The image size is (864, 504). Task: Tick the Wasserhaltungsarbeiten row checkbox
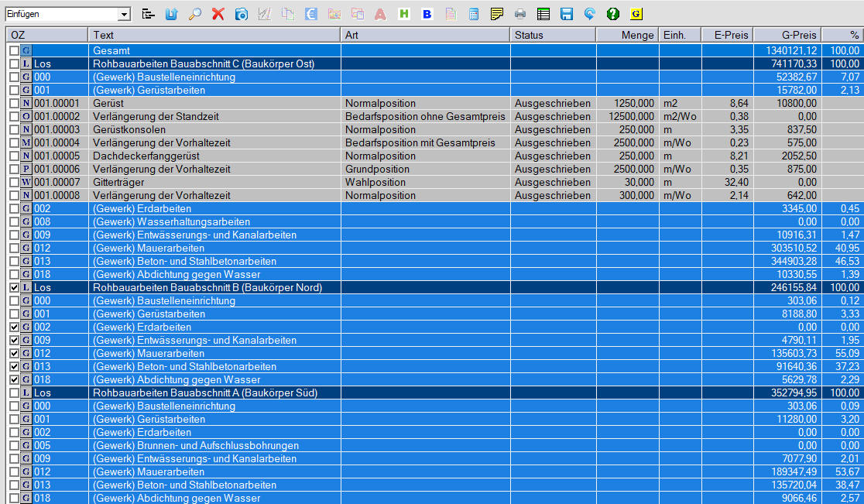15,222
